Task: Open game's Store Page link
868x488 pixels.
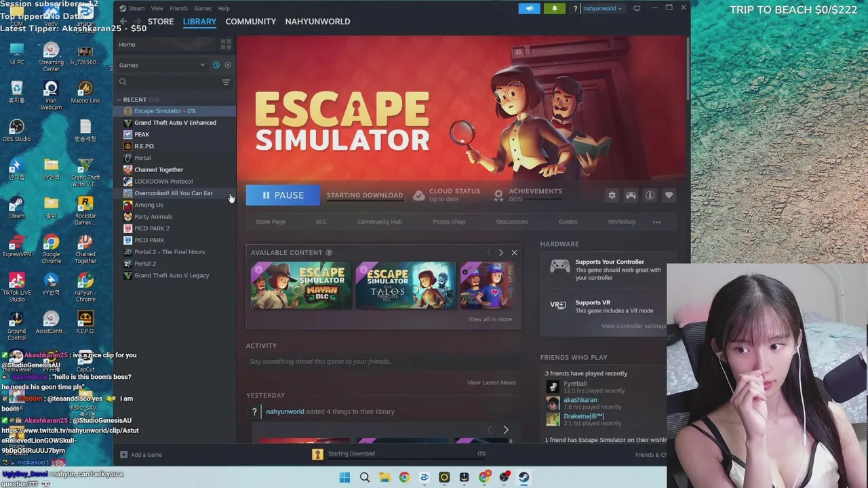Action: coord(271,222)
